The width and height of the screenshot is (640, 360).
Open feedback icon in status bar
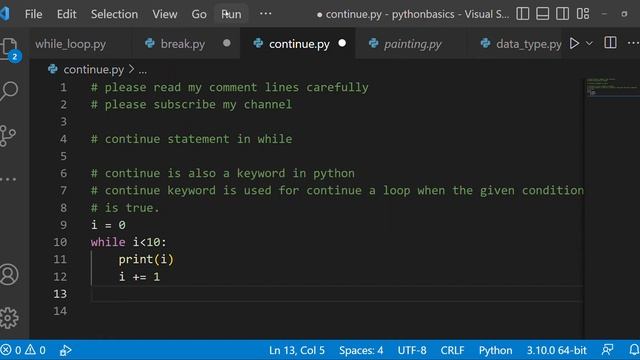tap(607, 350)
